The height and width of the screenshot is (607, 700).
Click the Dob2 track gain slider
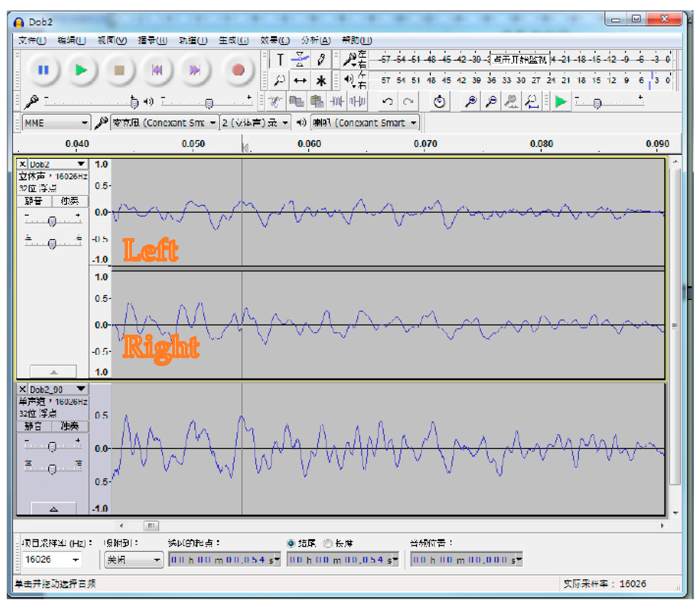(x=52, y=221)
